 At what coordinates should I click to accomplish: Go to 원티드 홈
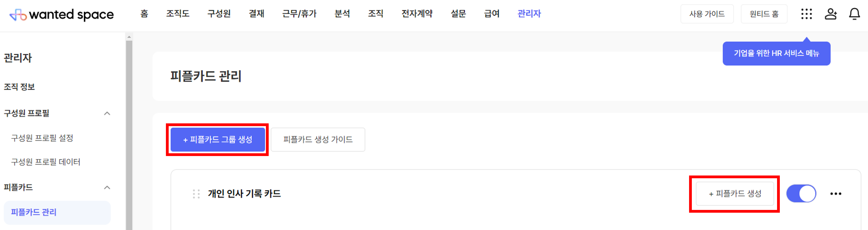click(764, 14)
